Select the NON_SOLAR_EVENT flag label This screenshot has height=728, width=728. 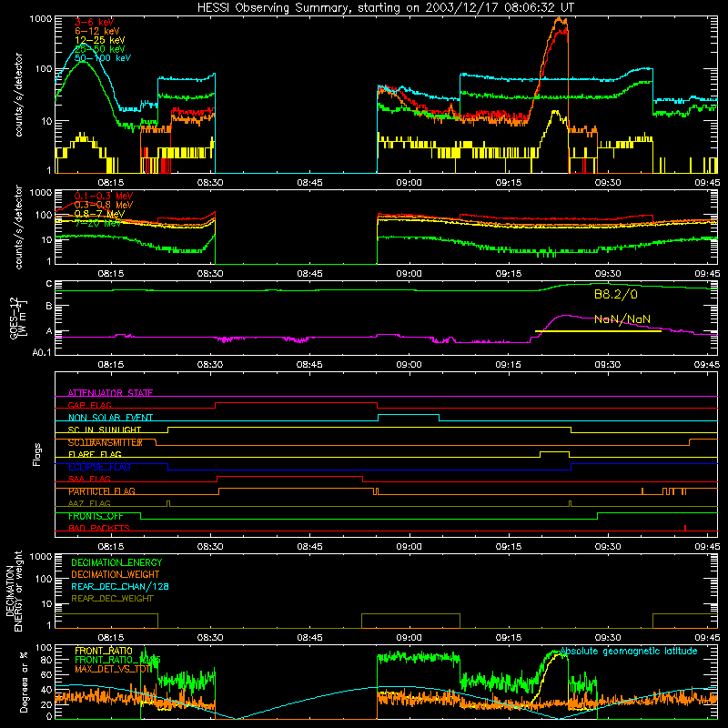pyautogui.click(x=110, y=418)
